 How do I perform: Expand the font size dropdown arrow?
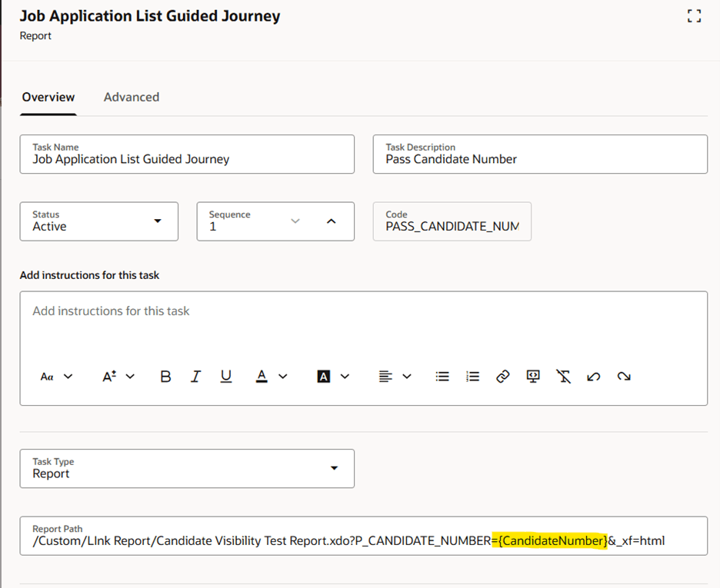tap(130, 377)
